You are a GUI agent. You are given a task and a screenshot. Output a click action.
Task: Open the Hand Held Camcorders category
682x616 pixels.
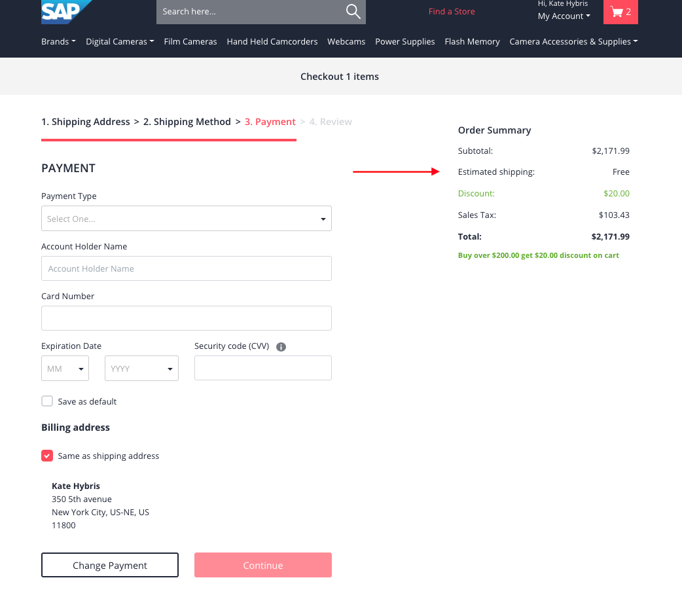click(272, 41)
